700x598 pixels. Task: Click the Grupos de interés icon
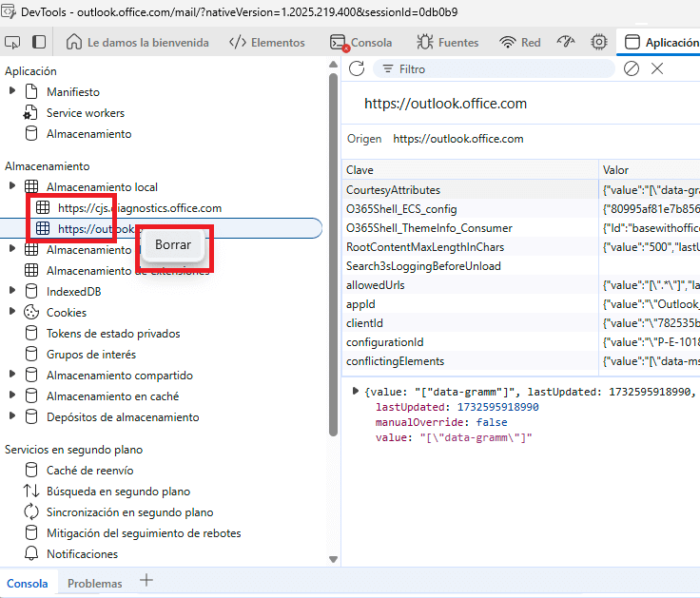tap(31, 355)
